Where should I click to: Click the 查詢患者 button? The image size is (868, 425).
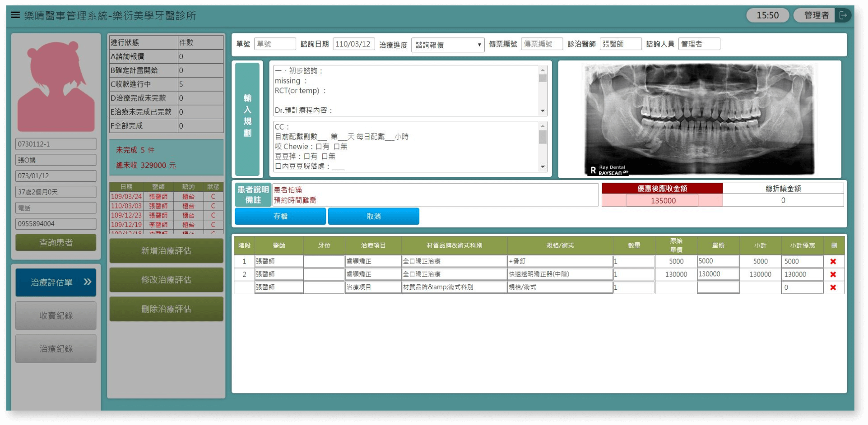point(56,243)
